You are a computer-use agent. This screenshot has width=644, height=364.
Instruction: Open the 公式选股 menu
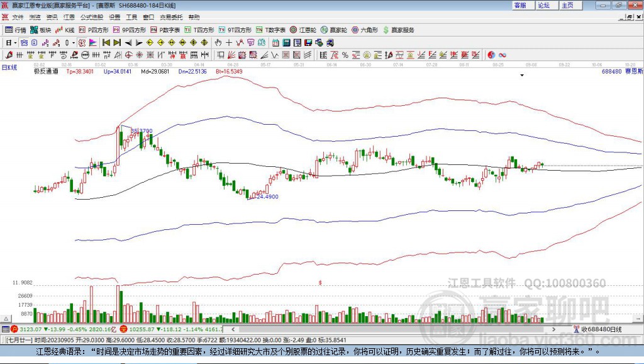[92, 17]
